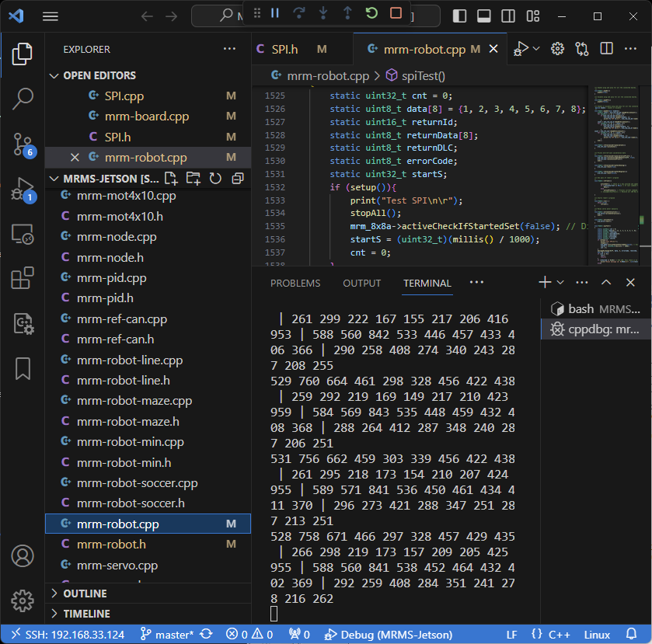Viewport: 652px width, 644px height.
Task: Open the Source Control view
Action: click(x=23, y=144)
